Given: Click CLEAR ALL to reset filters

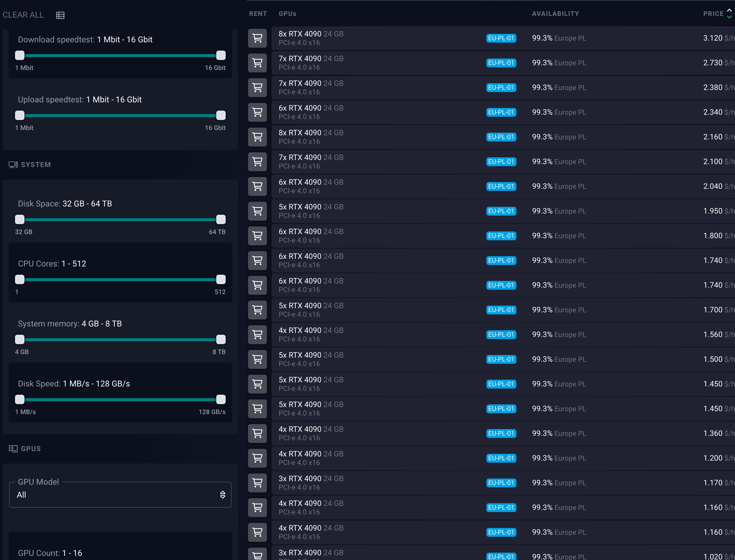Looking at the screenshot, I should (x=23, y=15).
